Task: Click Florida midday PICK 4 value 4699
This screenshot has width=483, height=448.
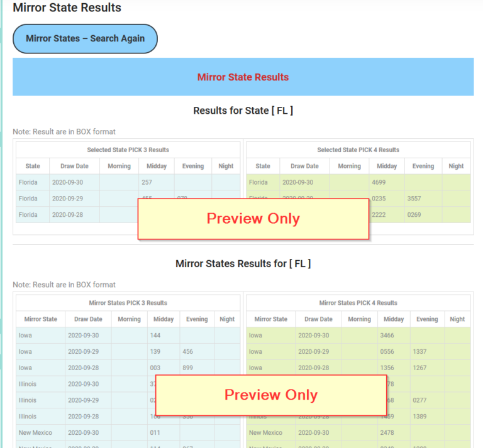Action: coord(379,182)
